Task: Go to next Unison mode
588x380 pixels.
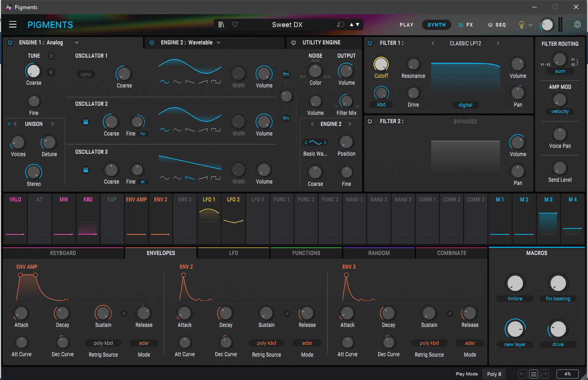Action: (x=53, y=124)
